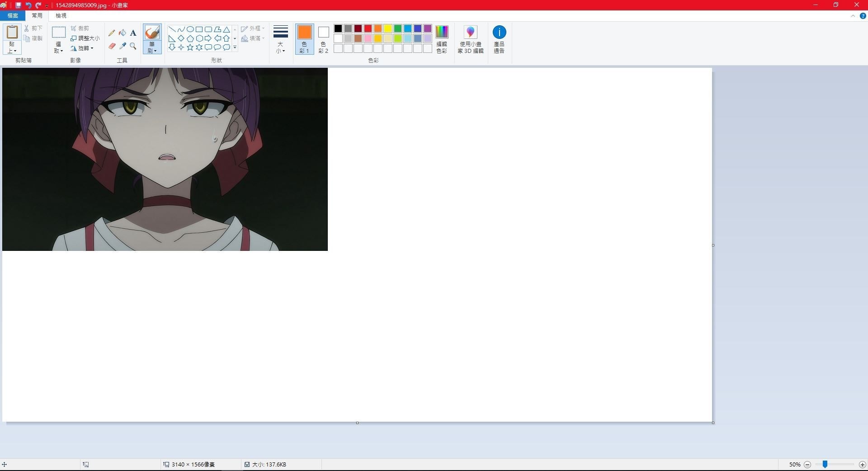Click the Crop (裁剪) button
The height and width of the screenshot is (471, 868).
(80, 28)
